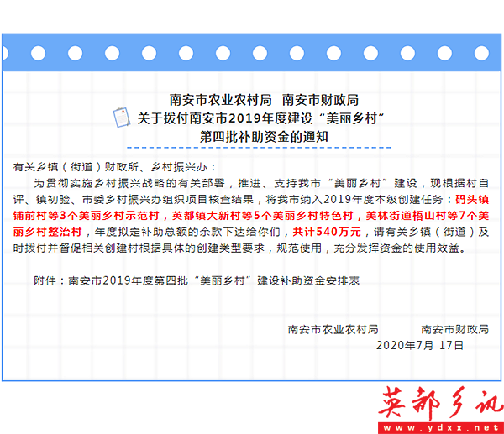The height and width of the screenshot is (434, 504).
Task: Click the red text '铺前村等3个美丽乡村示范村'
Action: coord(87,216)
